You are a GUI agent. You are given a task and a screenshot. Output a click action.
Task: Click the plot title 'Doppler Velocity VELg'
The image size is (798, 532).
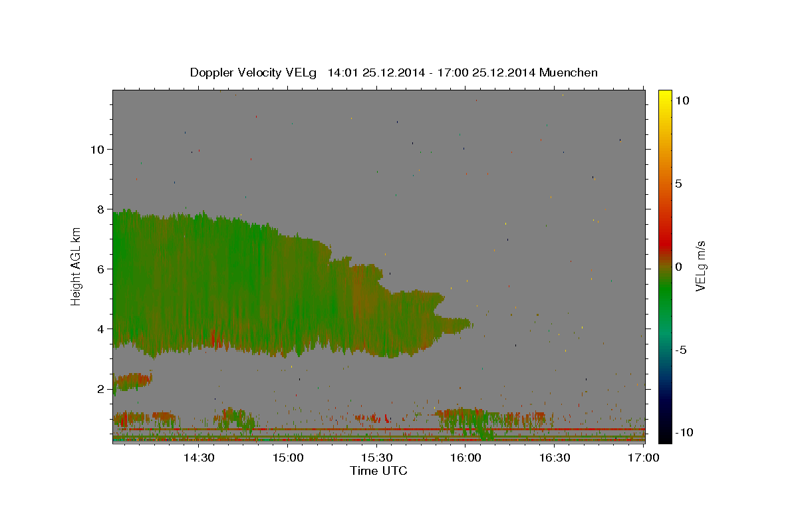[254, 72]
